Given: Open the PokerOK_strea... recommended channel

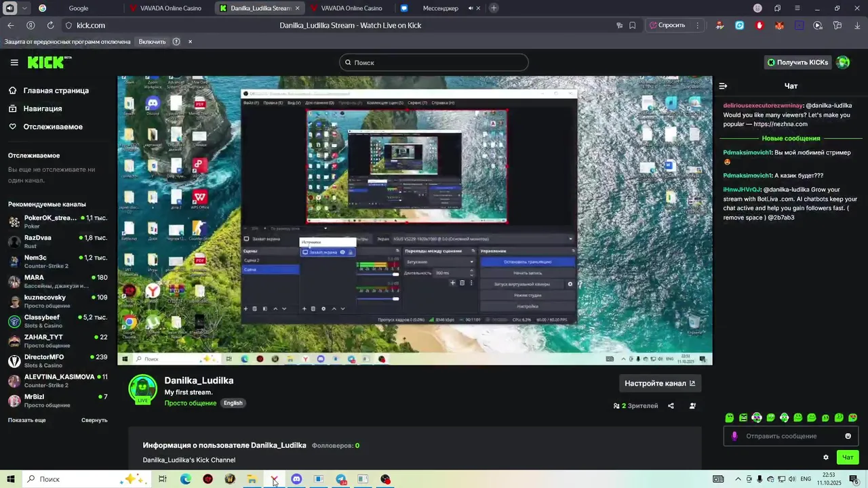Looking at the screenshot, I should pos(58,222).
